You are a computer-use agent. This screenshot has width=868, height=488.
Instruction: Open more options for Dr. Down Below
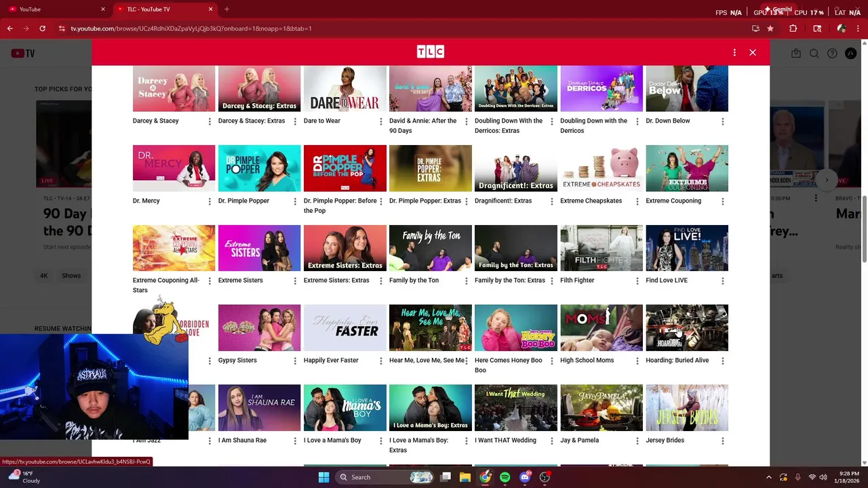(x=722, y=121)
